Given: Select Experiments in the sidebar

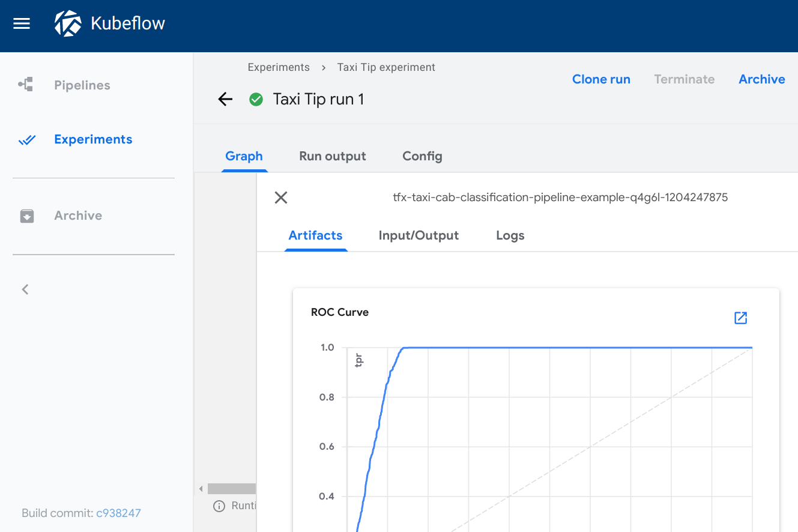Looking at the screenshot, I should 93,139.
